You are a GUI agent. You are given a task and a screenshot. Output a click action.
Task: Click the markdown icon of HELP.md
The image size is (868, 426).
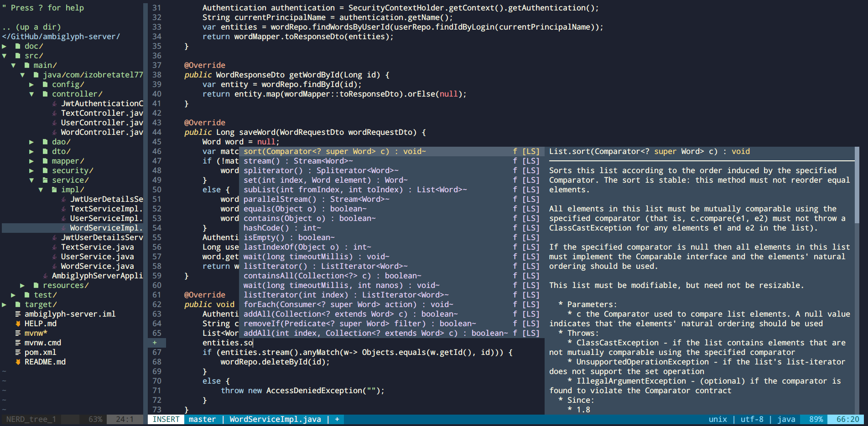18,323
